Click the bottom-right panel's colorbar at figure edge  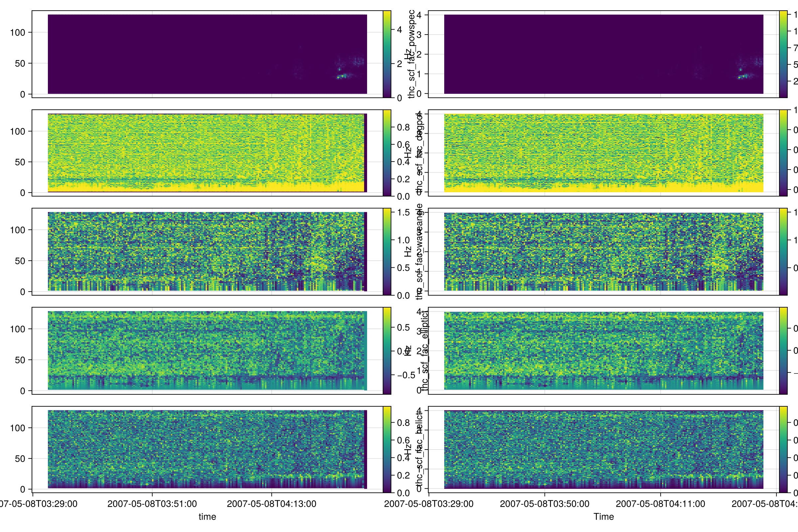[x=783, y=450]
